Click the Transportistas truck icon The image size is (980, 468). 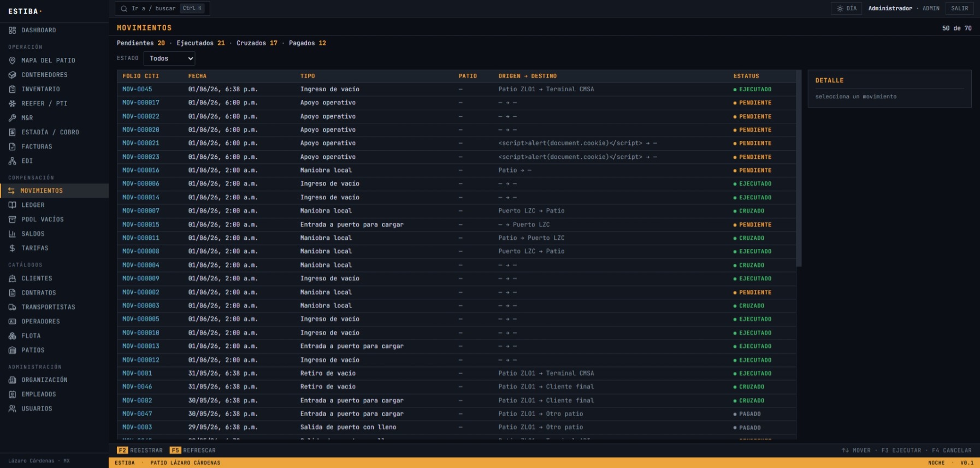(x=12, y=307)
